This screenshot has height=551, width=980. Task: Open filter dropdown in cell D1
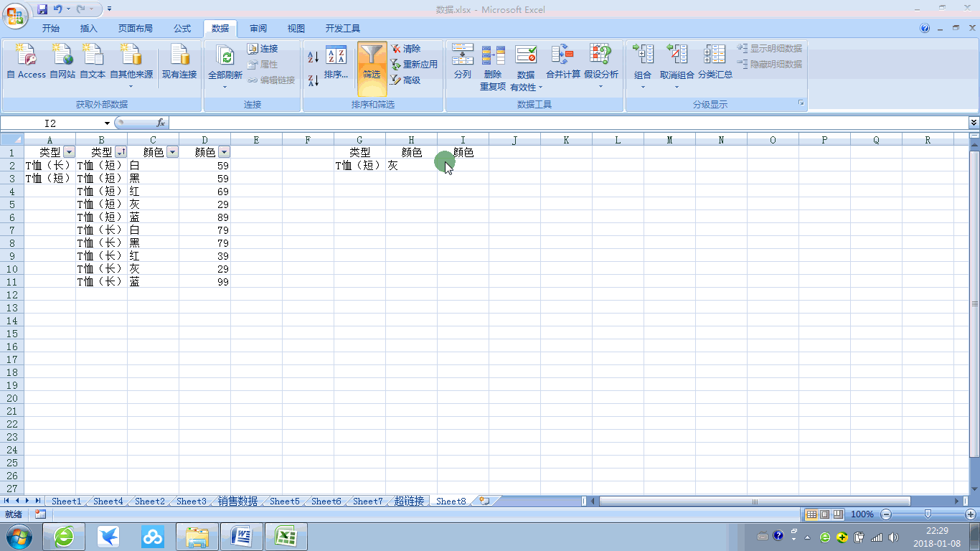point(224,152)
